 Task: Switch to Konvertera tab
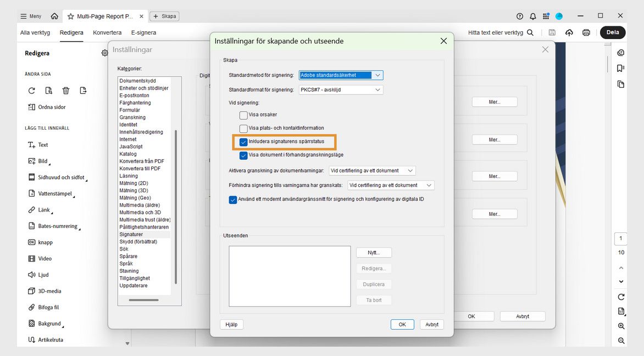pos(107,32)
